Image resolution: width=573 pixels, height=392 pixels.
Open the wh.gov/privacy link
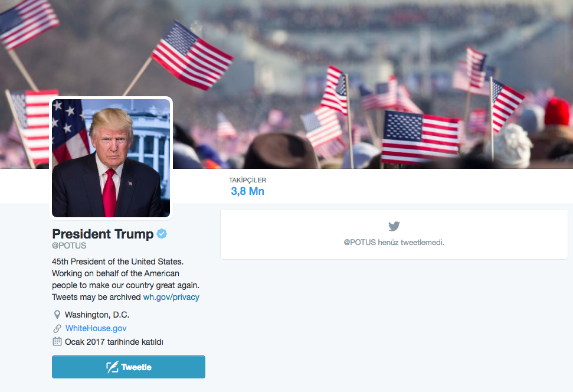[171, 297]
